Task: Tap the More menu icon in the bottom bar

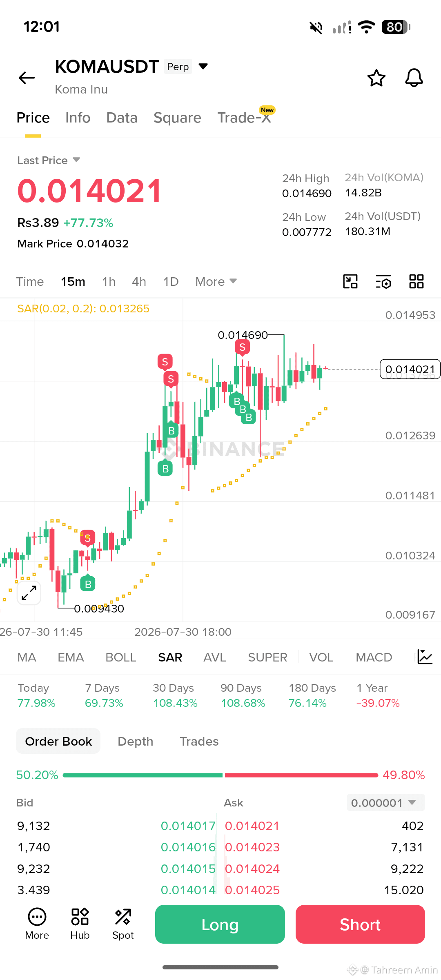Action: click(37, 924)
